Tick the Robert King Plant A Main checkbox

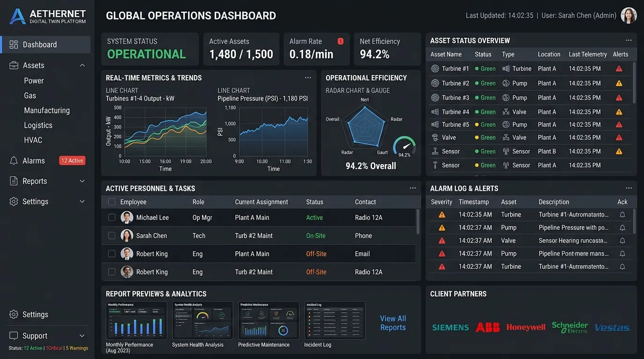coord(111,254)
